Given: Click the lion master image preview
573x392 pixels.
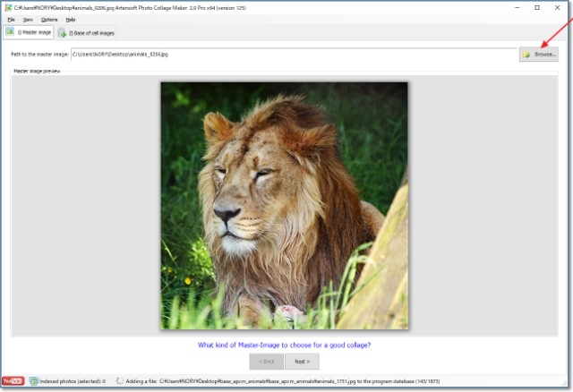Looking at the screenshot, I should [x=284, y=205].
